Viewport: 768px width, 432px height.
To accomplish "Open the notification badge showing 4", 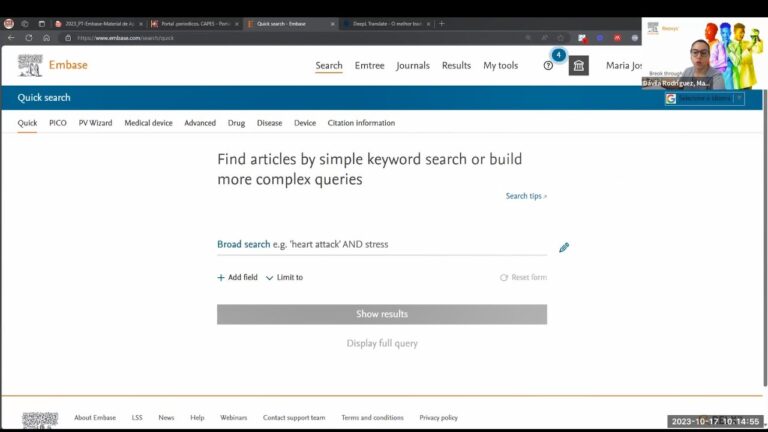I will pyautogui.click(x=558, y=55).
